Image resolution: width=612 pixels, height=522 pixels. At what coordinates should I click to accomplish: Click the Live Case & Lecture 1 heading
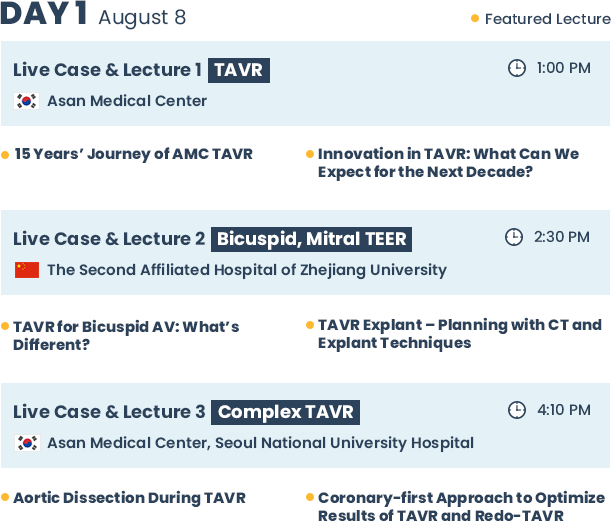pyautogui.click(x=107, y=70)
